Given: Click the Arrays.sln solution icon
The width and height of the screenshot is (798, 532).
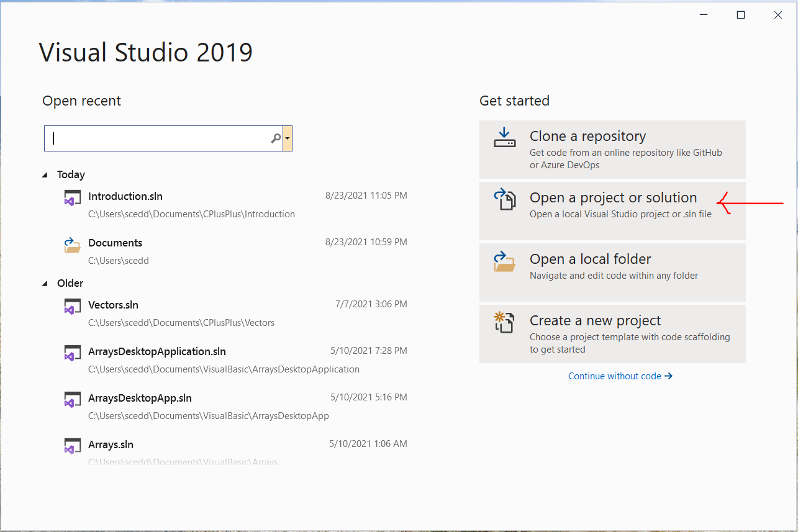Looking at the screenshot, I should pos(73,447).
